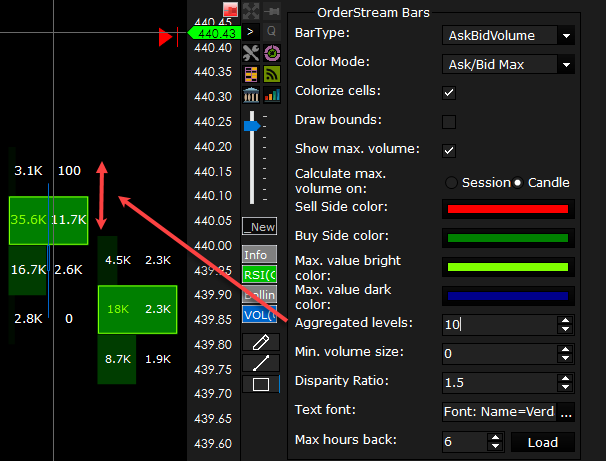Image resolution: width=606 pixels, height=461 pixels.
Task: Select the line drawing tool
Action: [260, 363]
